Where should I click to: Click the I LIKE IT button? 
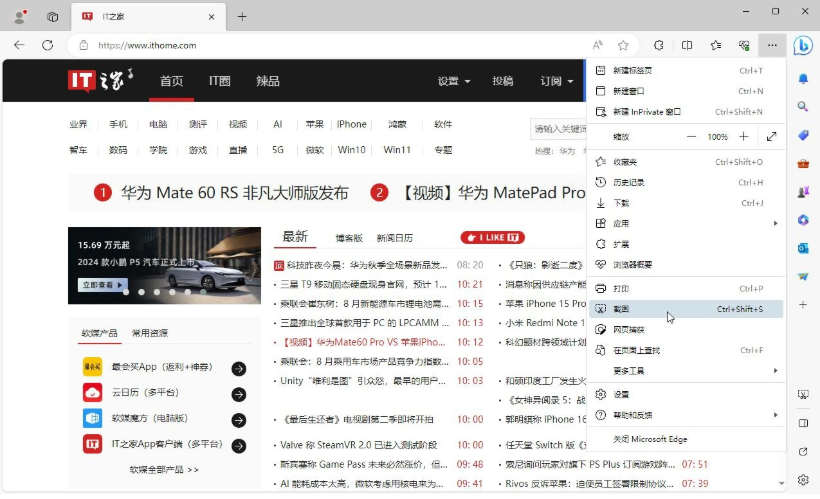493,237
